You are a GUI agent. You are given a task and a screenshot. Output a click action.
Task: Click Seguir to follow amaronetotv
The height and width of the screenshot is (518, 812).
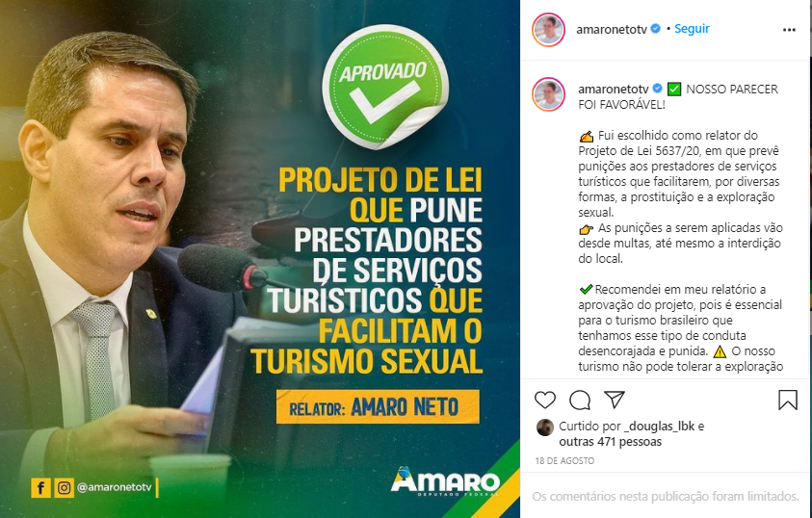692,29
